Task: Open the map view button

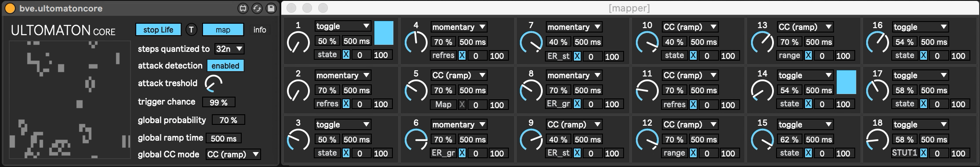Action: pyautogui.click(x=223, y=30)
